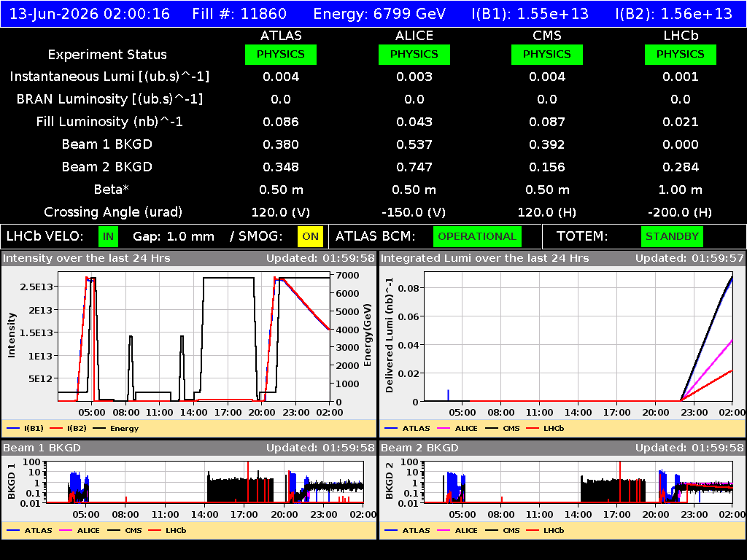747x560 pixels.
Task: Click CMS Beam 1 BKGD value 0.392
Action: point(547,144)
